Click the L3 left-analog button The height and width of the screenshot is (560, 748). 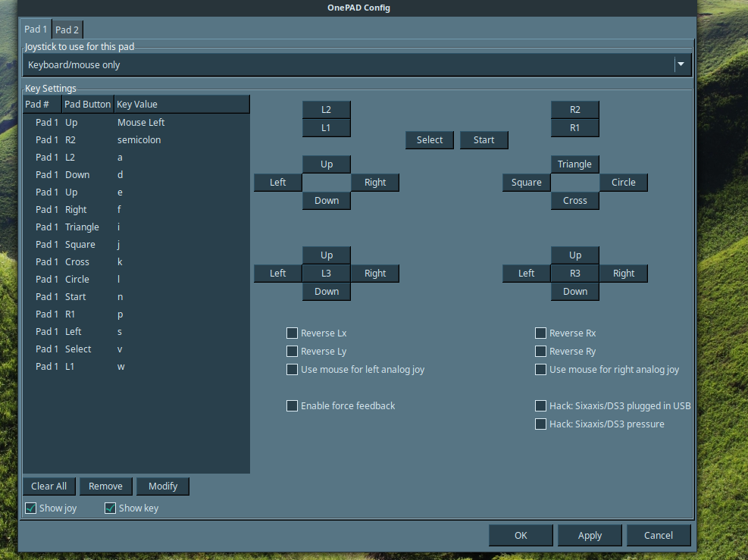tap(326, 273)
